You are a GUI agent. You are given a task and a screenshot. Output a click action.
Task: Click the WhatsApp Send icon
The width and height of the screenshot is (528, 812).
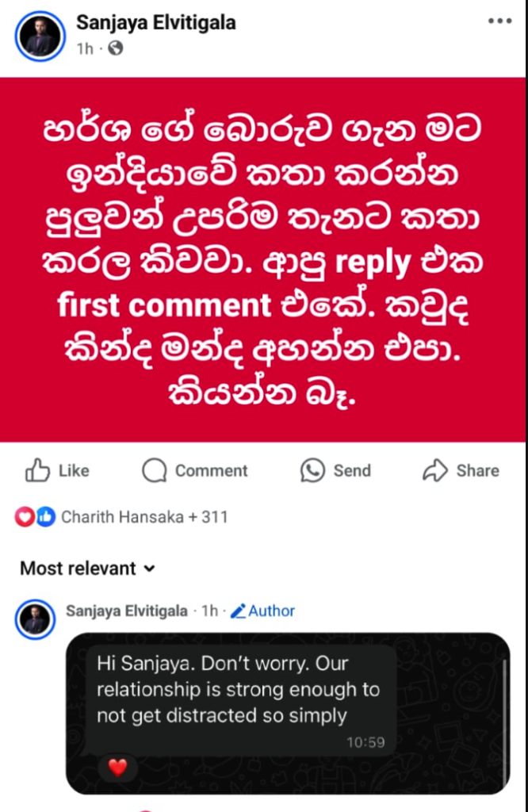pos(312,470)
